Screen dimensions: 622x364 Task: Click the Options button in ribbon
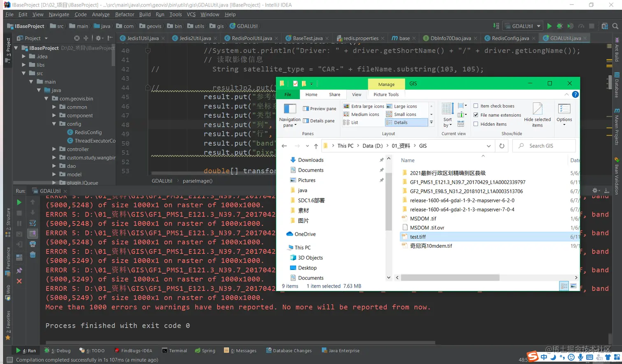click(564, 114)
